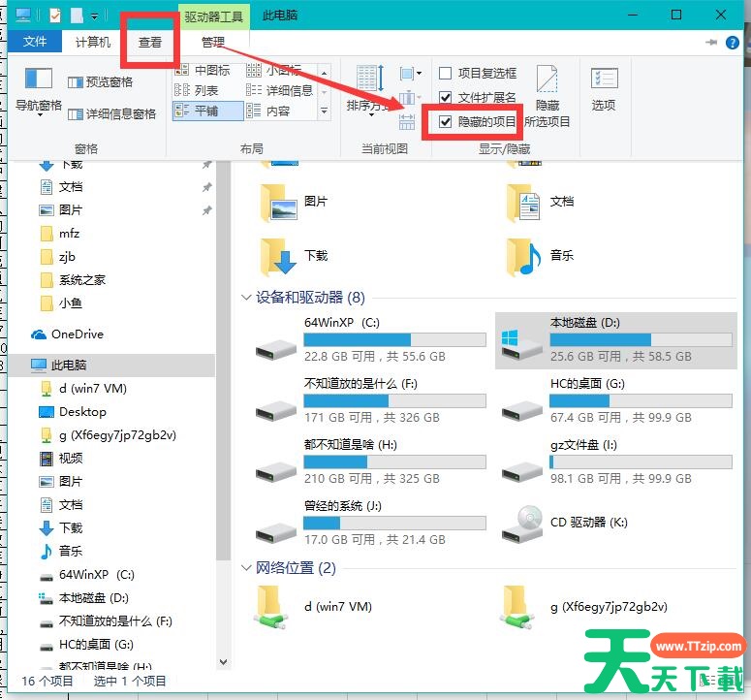Select Content (内容) layout

coord(268,111)
